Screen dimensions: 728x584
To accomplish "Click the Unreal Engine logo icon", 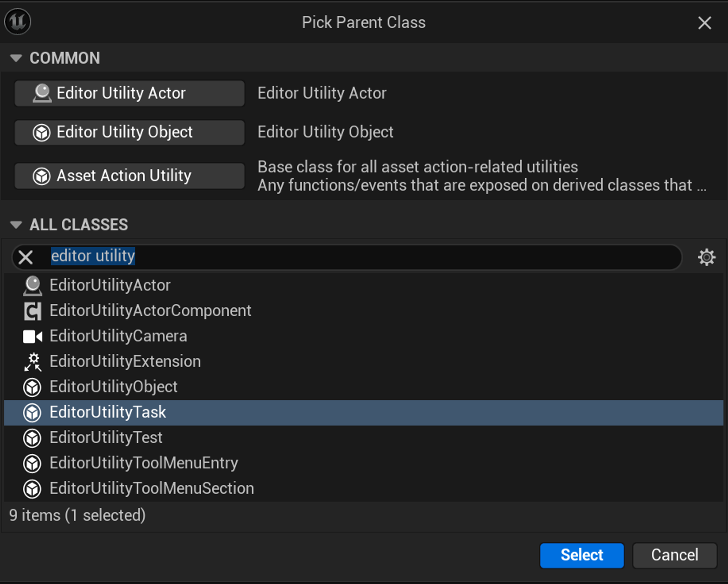I will point(17,22).
